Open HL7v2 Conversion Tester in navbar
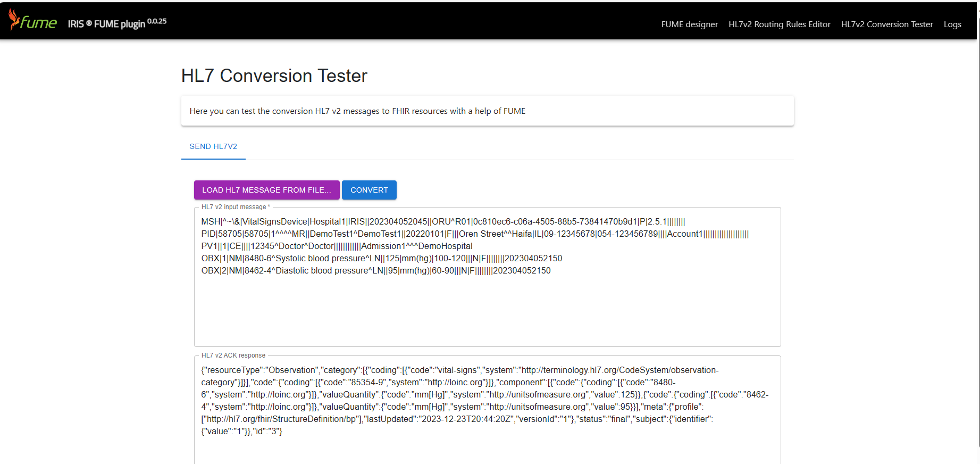 pyautogui.click(x=886, y=24)
